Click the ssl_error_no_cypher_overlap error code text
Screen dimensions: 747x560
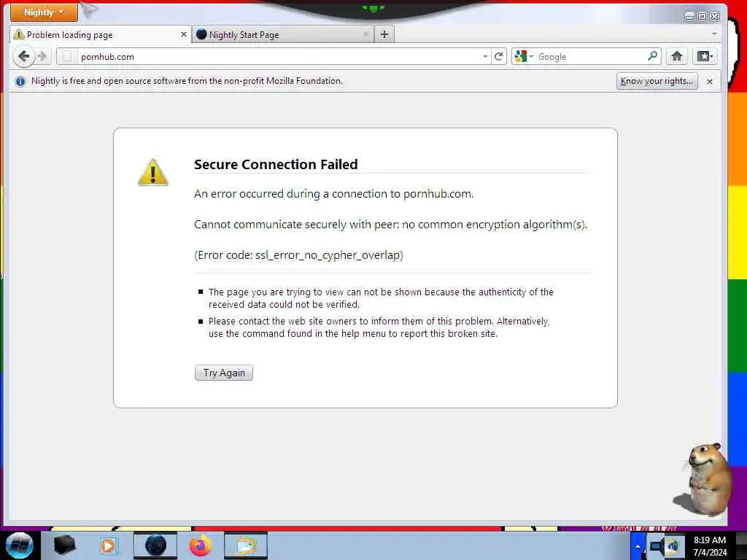pyautogui.click(x=328, y=255)
